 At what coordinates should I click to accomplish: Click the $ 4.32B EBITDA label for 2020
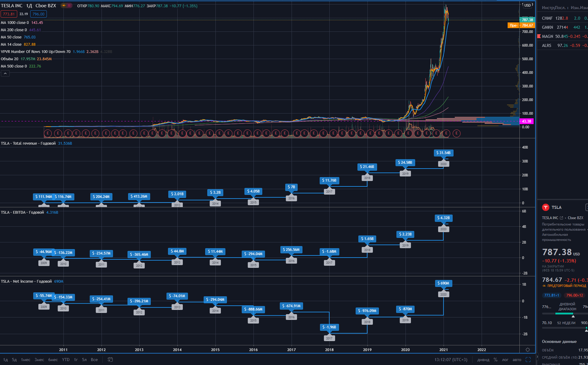[x=443, y=218]
